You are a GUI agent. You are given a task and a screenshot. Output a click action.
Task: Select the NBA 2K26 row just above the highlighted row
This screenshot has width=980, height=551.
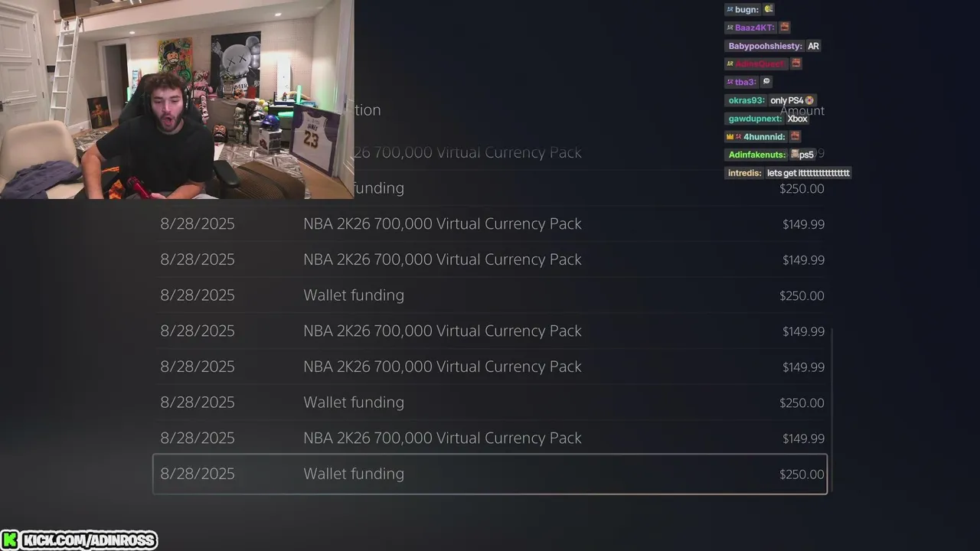click(490, 438)
